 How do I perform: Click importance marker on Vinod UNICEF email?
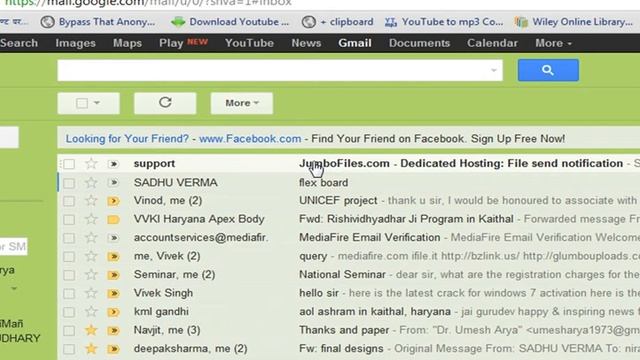click(113, 201)
